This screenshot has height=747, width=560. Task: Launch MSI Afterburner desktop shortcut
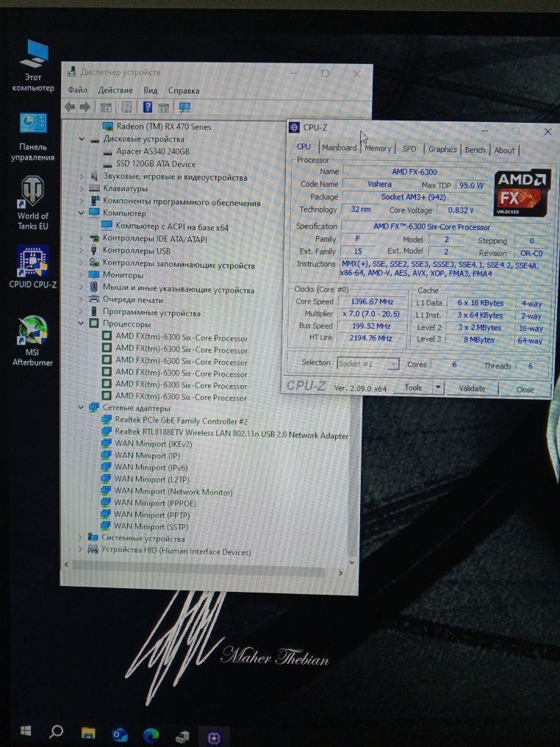pos(32,340)
